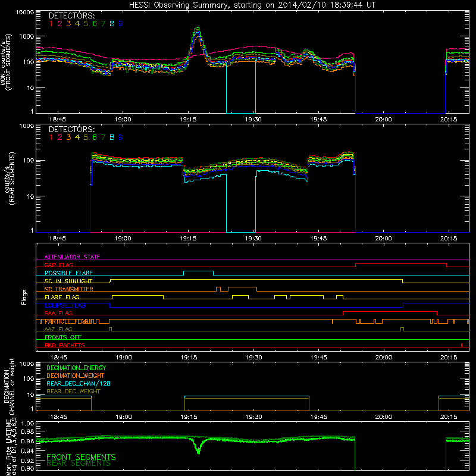476x476 pixels.
Task: Click detector 3 in rear segments legend
Action: coord(68,137)
